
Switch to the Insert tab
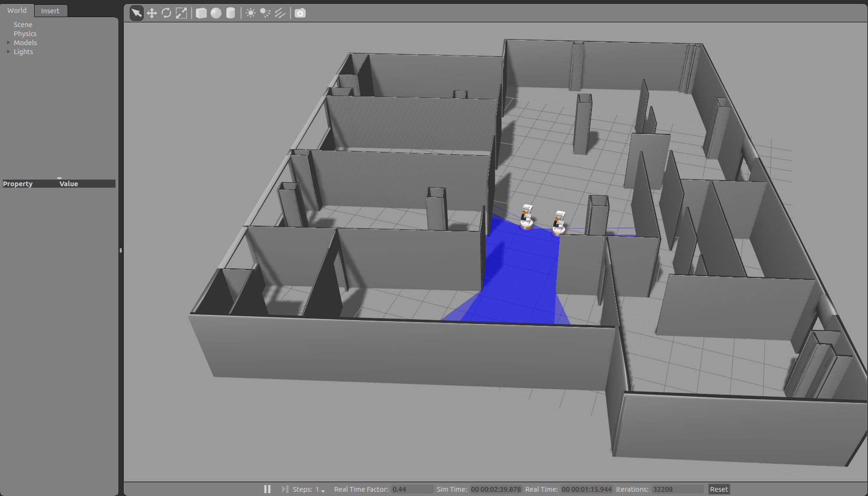coord(50,10)
